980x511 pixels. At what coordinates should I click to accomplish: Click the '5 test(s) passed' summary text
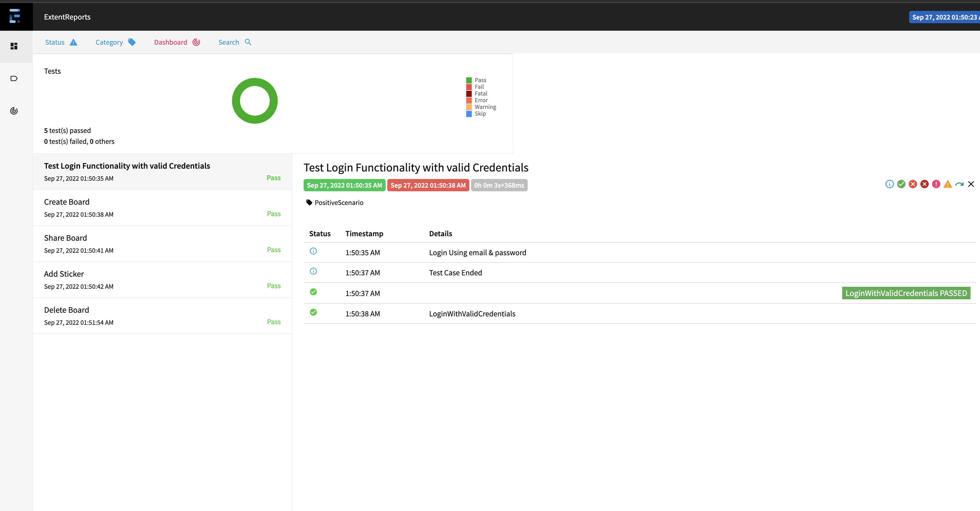click(x=67, y=131)
